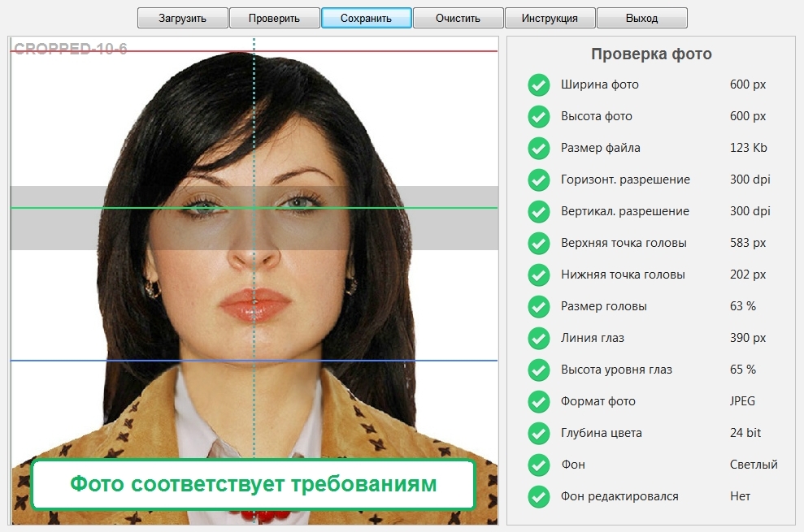Click the check icon for Фон редактировался
Image resolution: width=804 pixels, height=532 pixels.
click(539, 496)
